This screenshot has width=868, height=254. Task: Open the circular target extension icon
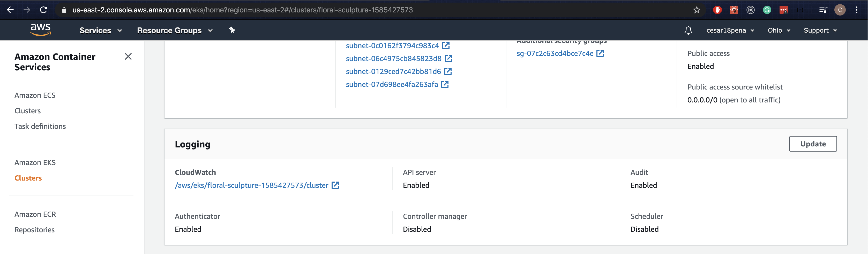coord(750,10)
